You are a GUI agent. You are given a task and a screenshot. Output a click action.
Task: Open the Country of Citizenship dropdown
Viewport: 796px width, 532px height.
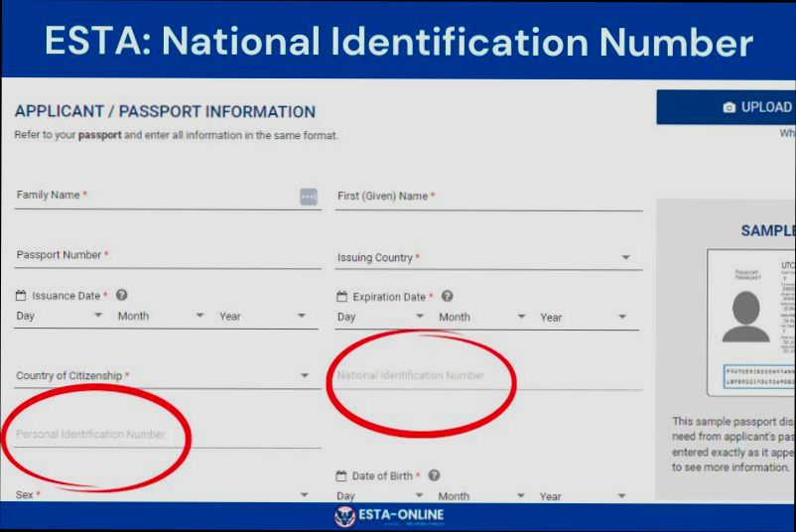tap(168, 376)
